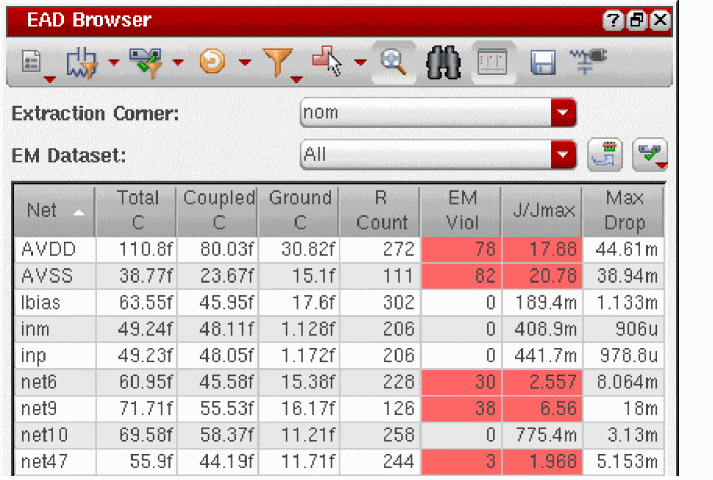Sort by R Count column header
The width and height of the screenshot is (713, 480).
click(x=379, y=211)
